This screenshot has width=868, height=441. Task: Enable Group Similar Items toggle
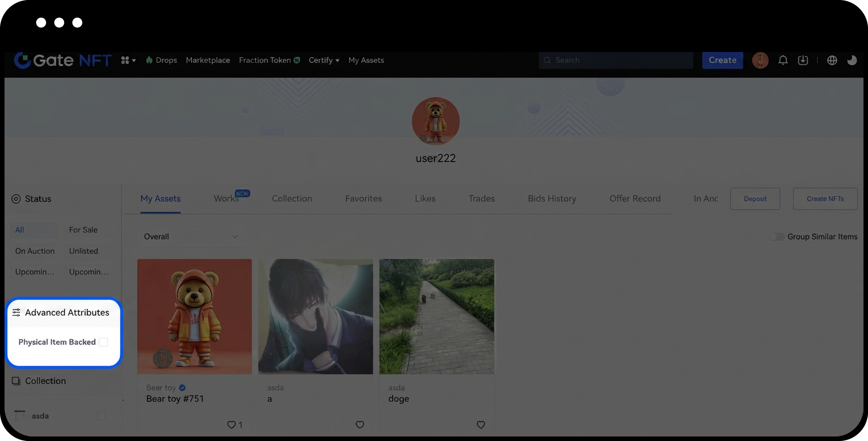[x=777, y=237]
